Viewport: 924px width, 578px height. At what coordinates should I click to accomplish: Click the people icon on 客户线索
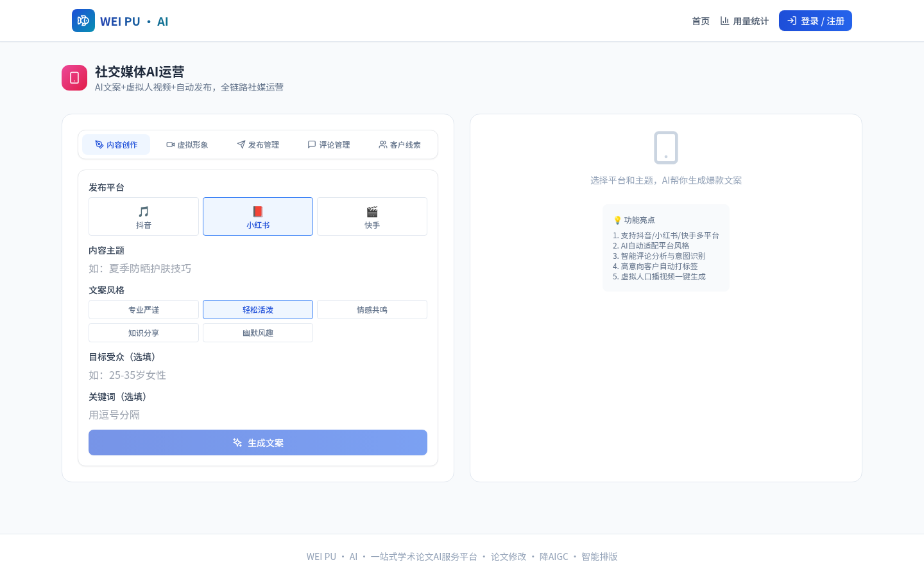point(383,144)
